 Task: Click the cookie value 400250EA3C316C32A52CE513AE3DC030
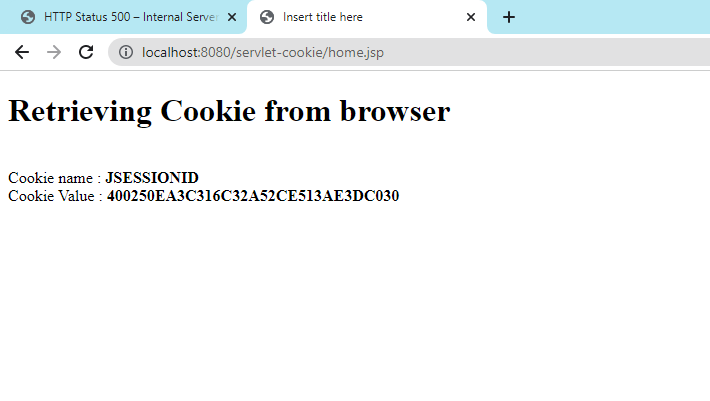253,196
